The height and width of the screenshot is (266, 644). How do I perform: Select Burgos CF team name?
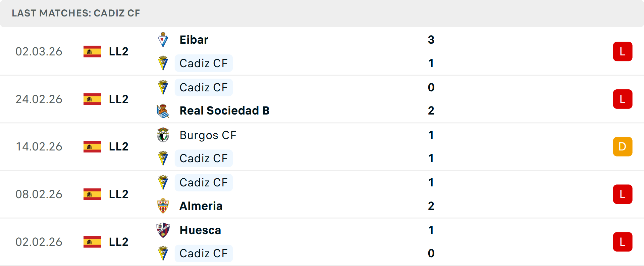(208, 135)
